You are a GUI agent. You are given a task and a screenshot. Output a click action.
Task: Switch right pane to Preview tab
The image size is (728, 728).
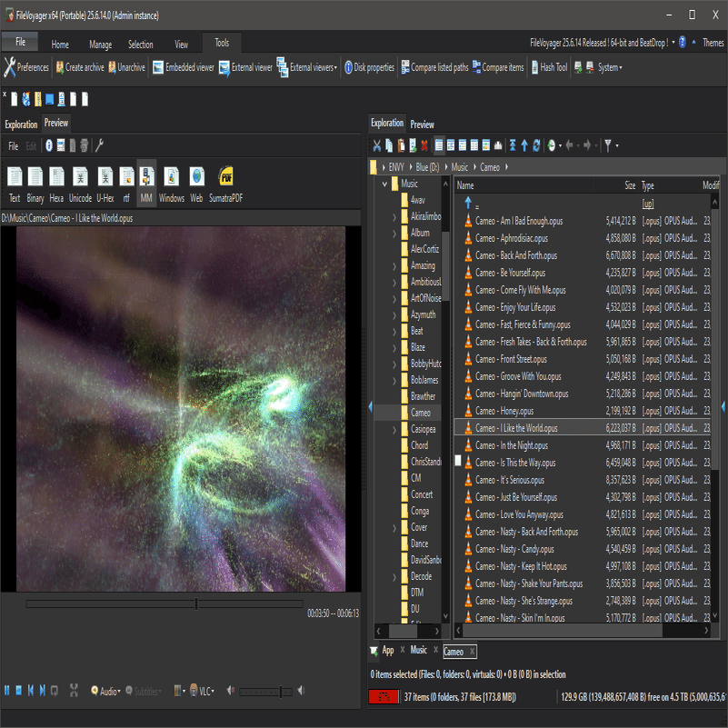pos(422,125)
